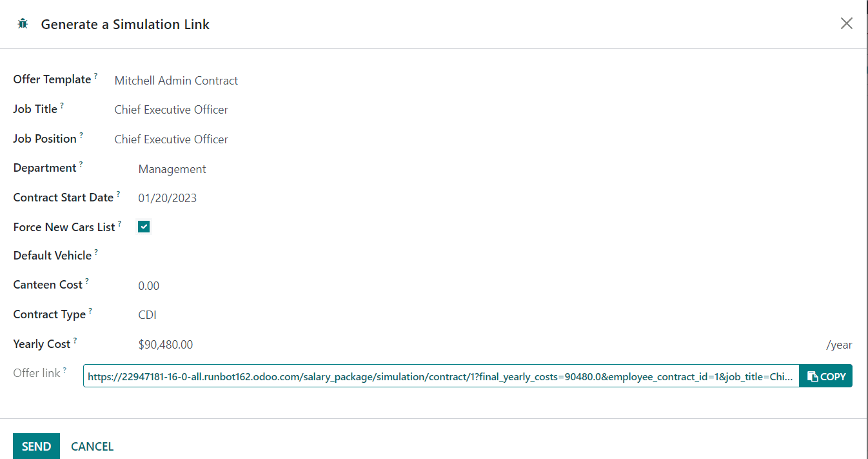The width and height of the screenshot is (868, 459).
Task: Click the help mark beside Contract Start Date
Action: 119,194
